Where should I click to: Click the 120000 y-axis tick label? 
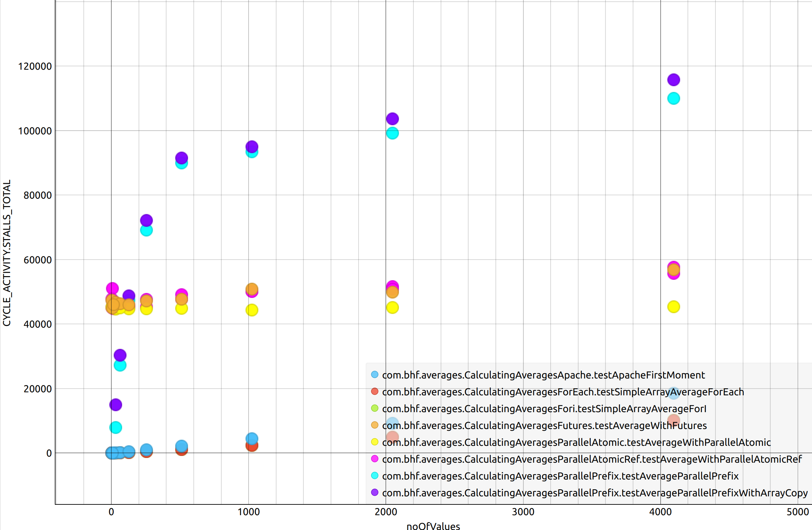tap(35, 66)
